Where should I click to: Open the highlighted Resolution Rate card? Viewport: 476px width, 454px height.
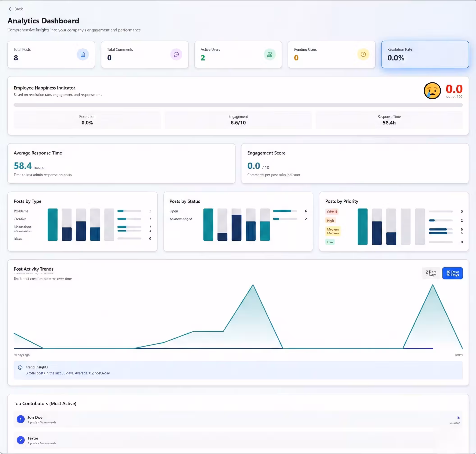tap(425, 54)
